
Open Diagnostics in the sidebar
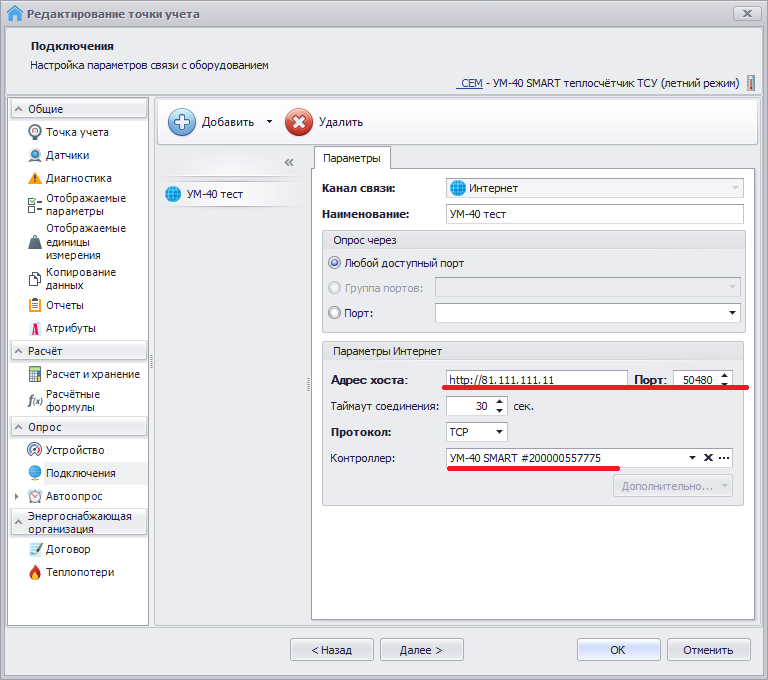pos(78,178)
